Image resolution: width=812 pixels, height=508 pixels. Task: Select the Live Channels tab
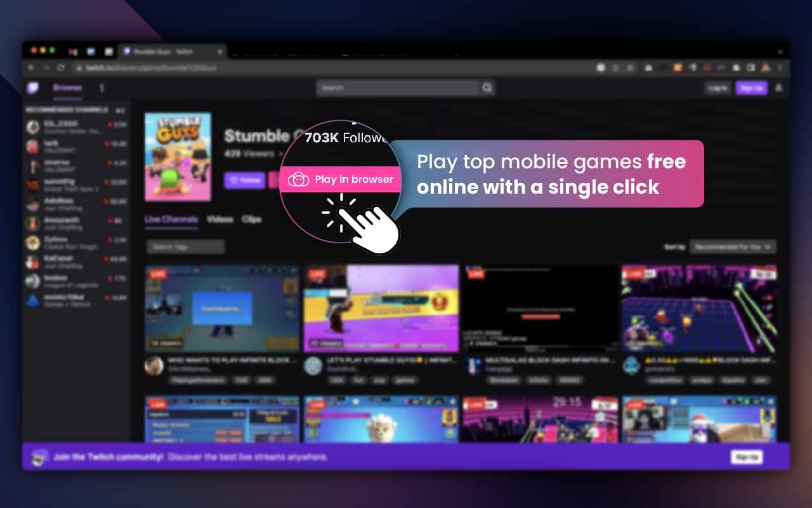pos(171,220)
